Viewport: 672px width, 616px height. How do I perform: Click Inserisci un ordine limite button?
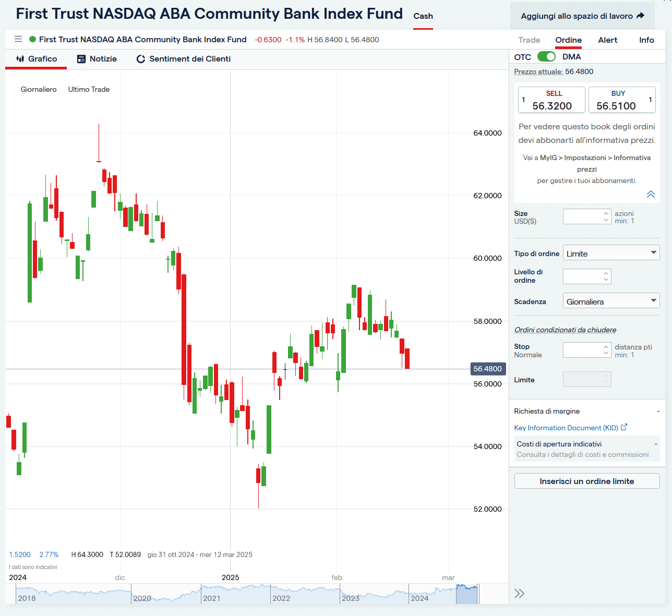click(587, 481)
